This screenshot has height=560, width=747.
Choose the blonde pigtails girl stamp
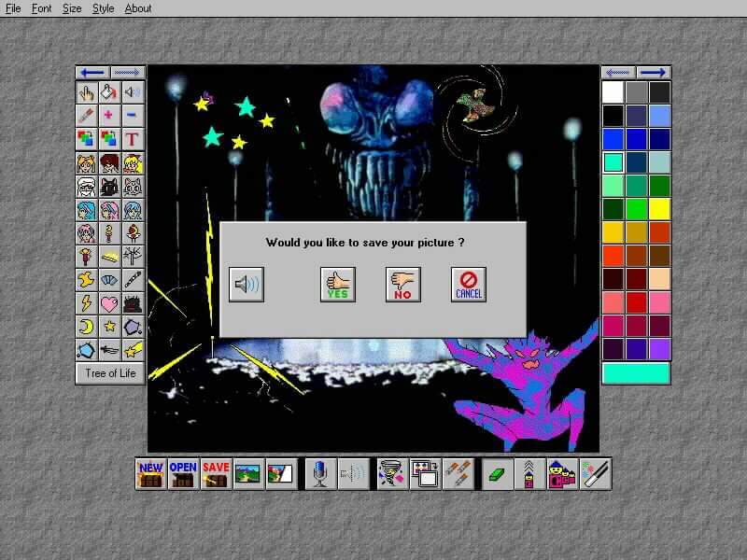point(86,164)
